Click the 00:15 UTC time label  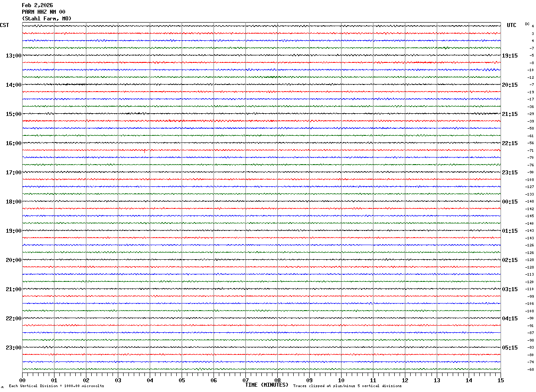click(x=509, y=202)
